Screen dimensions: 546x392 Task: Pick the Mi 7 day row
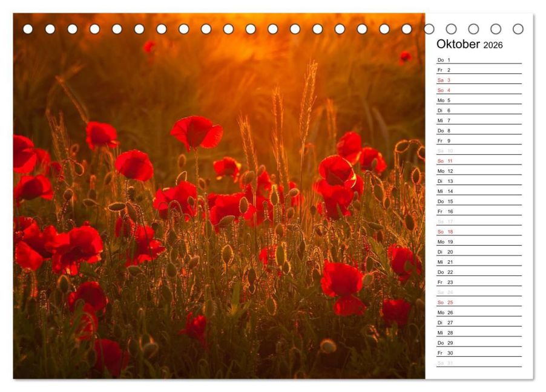[479, 120]
